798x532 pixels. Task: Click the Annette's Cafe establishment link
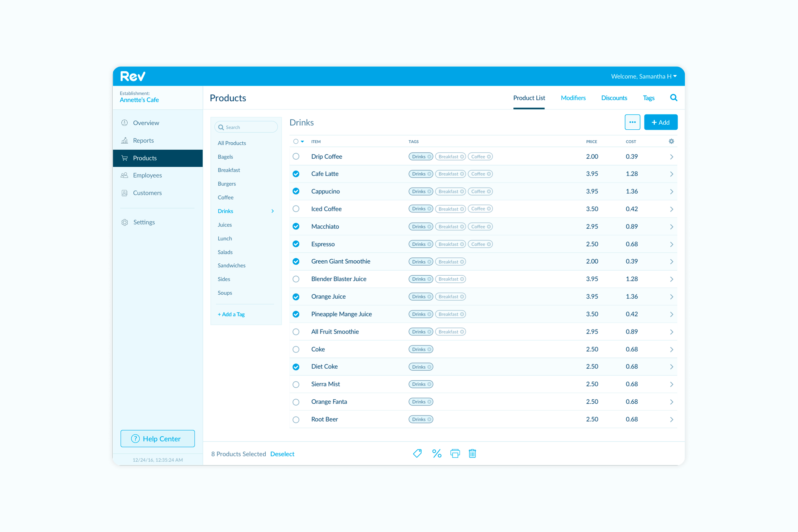139,100
